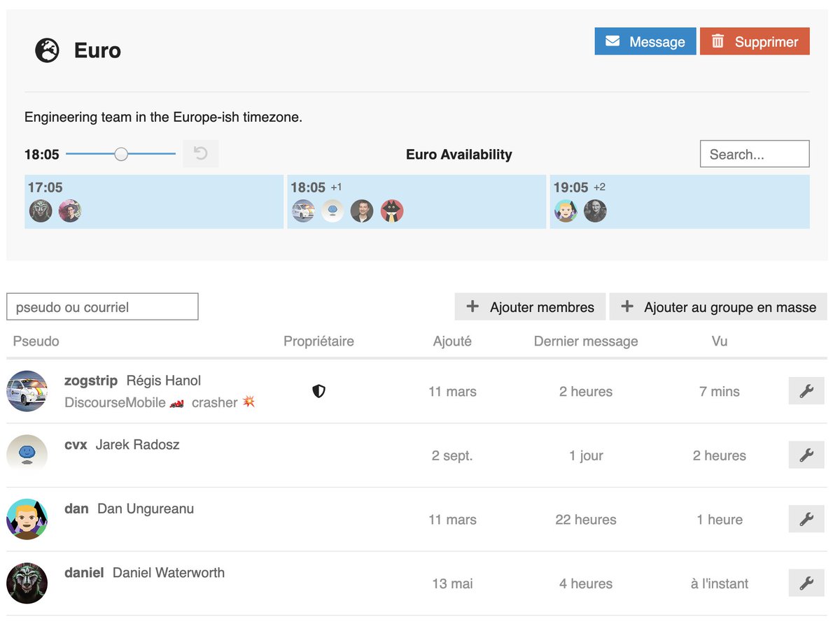
Task: Click the owner shield icon for zogstrip
Action: [x=318, y=391]
